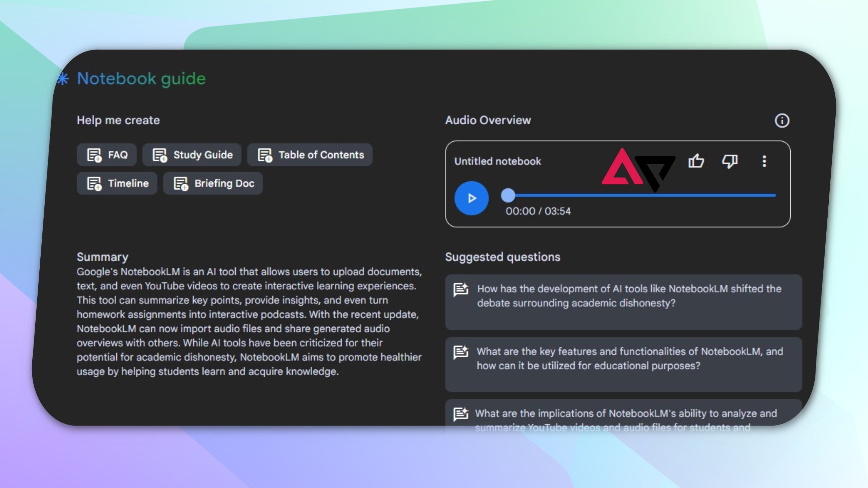The image size is (868, 488).
Task: Play the Untitled notebook audio overview
Action: (x=471, y=198)
